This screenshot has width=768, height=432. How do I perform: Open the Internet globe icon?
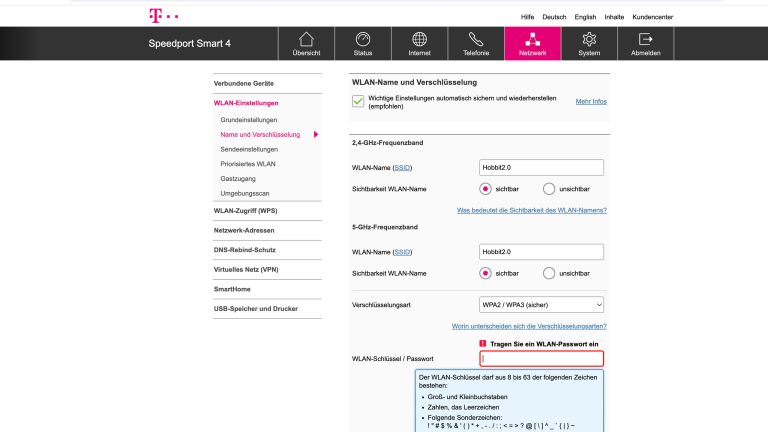420,40
